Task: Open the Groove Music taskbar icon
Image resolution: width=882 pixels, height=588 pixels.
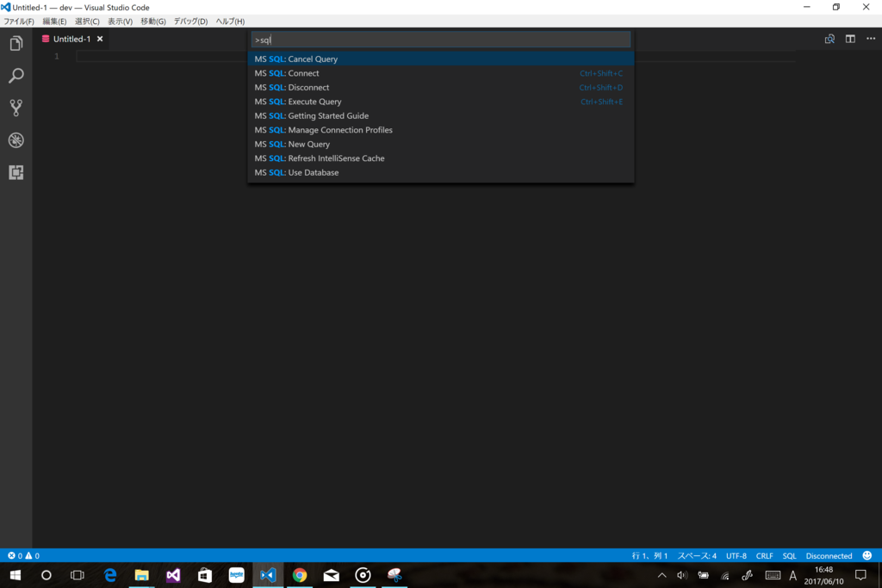Action: 363,575
